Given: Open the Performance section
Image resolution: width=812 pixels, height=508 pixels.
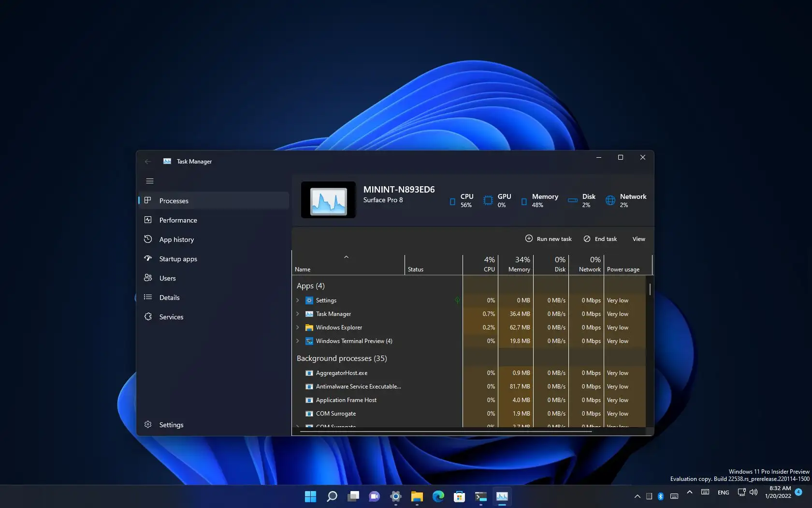Looking at the screenshot, I should pos(177,220).
